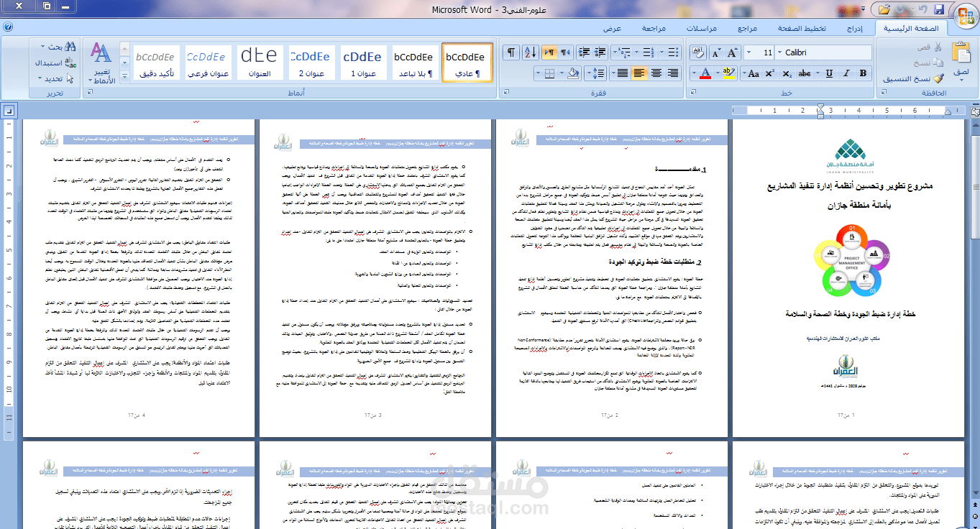Select the Format Painter (نسخ التنسيق) icon
980x529 pixels.
(937, 79)
